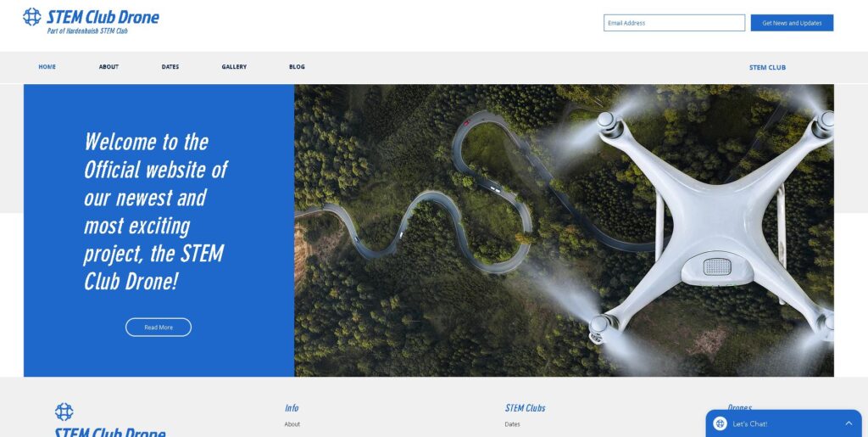Click the drone hero image
868x437 pixels.
564,231
